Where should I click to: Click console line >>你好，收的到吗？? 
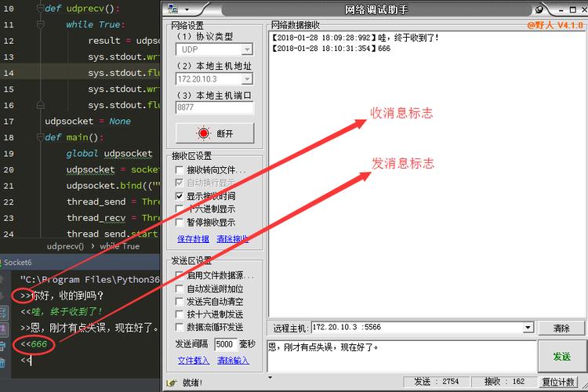point(62,296)
